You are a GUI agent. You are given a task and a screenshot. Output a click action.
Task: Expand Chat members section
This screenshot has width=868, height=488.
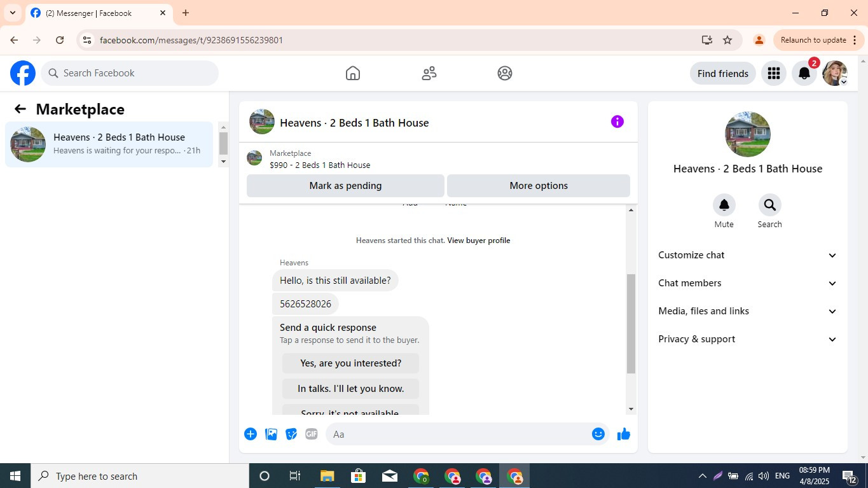coord(748,283)
